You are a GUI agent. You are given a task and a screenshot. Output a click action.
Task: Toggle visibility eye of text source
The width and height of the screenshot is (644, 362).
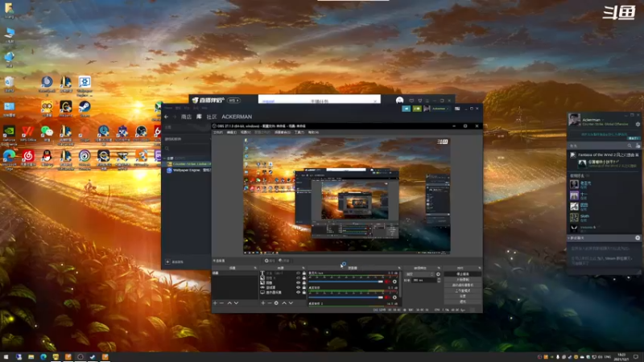[x=299, y=274]
